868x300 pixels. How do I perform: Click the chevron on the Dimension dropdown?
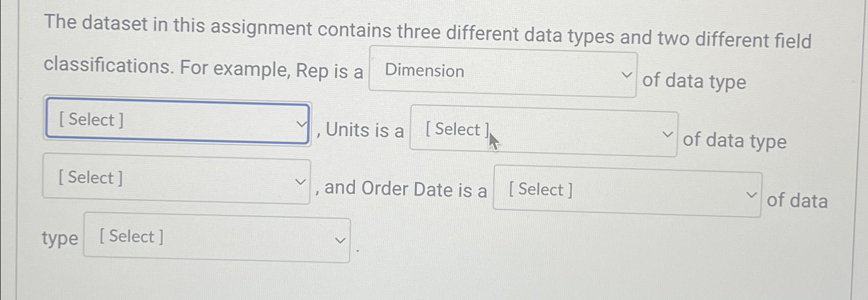click(627, 75)
